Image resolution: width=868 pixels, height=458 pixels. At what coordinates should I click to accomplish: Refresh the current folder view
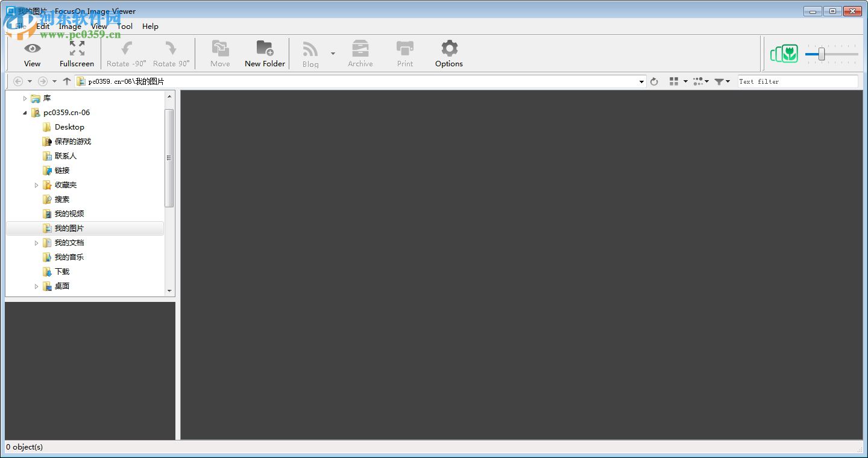point(655,81)
